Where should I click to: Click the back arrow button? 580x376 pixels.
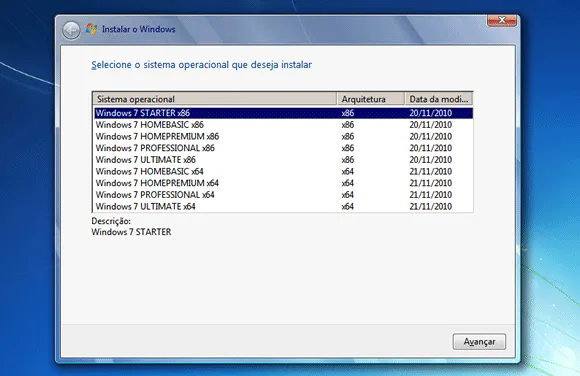(x=71, y=30)
